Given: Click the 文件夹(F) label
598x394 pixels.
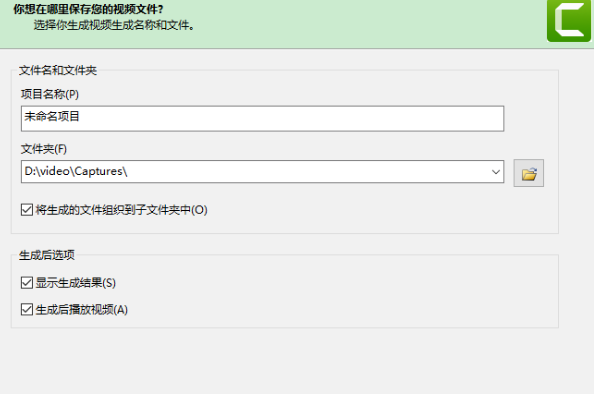Looking at the screenshot, I should point(44,149).
